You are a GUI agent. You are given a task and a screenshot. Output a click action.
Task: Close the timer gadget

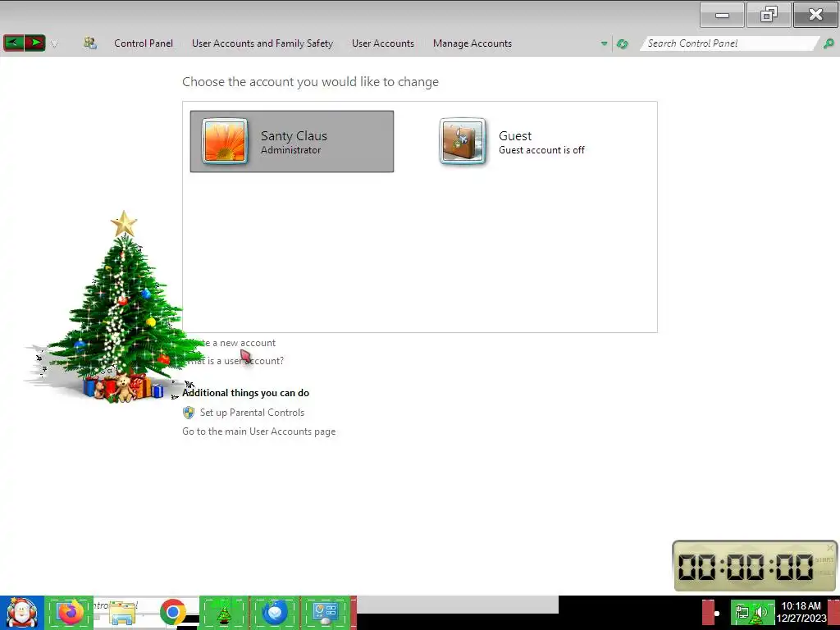(830, 547)
